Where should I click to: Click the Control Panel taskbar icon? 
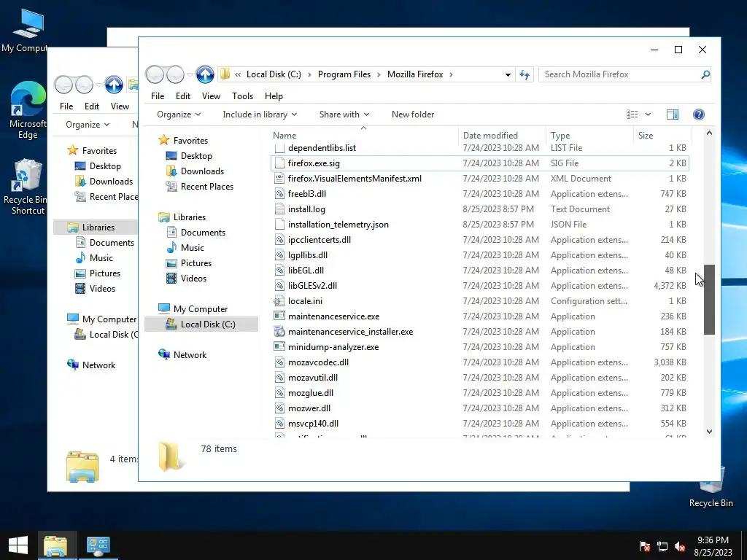pyautogui.click(x=98, y=545)
